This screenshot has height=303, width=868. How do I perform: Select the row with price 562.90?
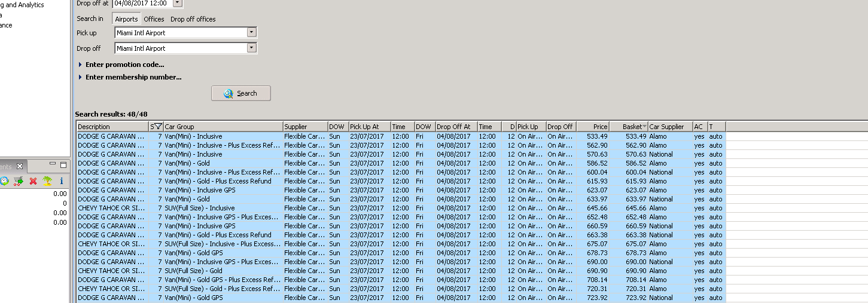[x=401, y=145]
